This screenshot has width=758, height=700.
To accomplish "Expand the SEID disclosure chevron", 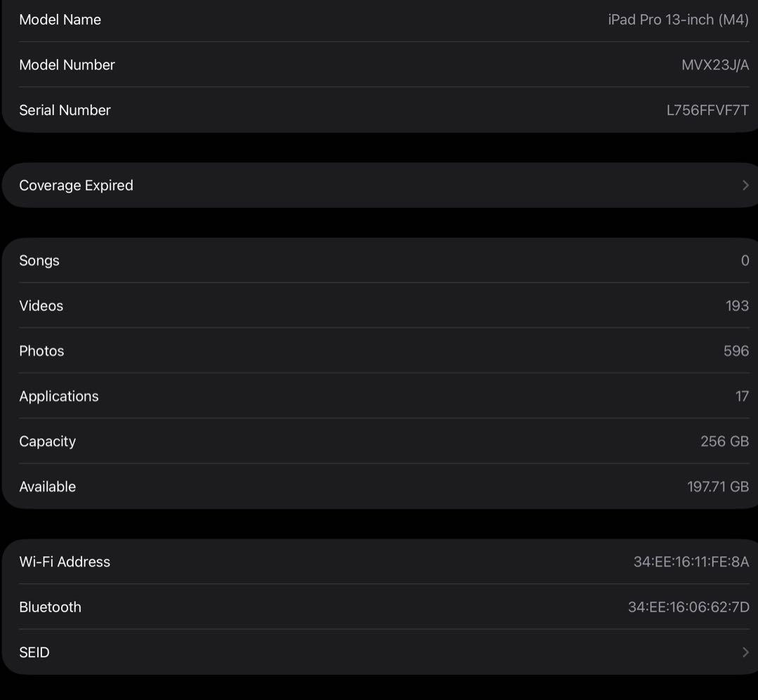I will click(745, 652).
